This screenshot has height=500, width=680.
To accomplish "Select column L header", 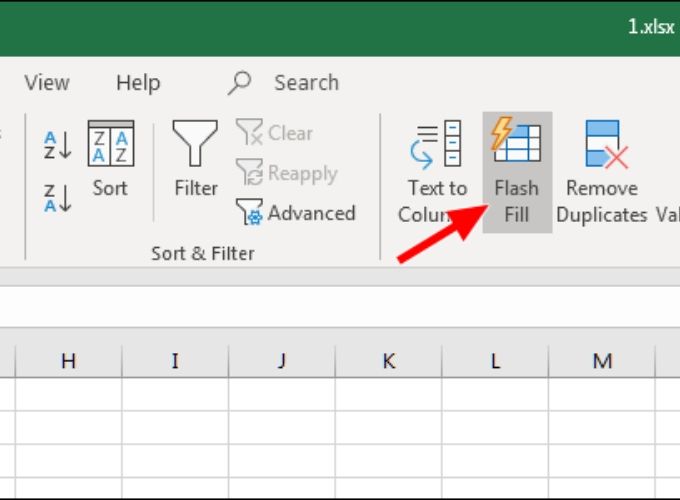I will (495, 361).
